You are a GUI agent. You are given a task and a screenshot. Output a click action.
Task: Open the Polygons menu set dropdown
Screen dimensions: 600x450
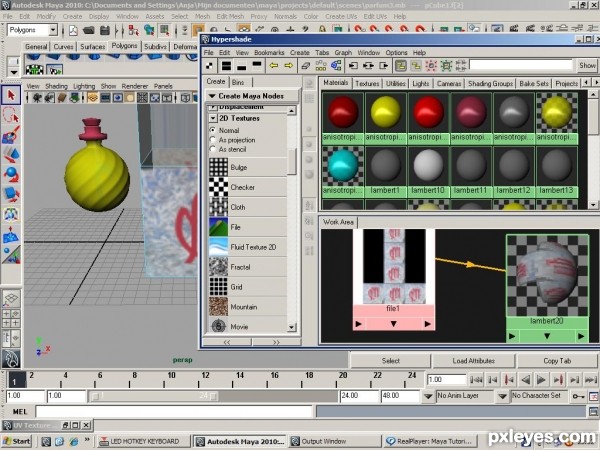(x=53, y=30)
